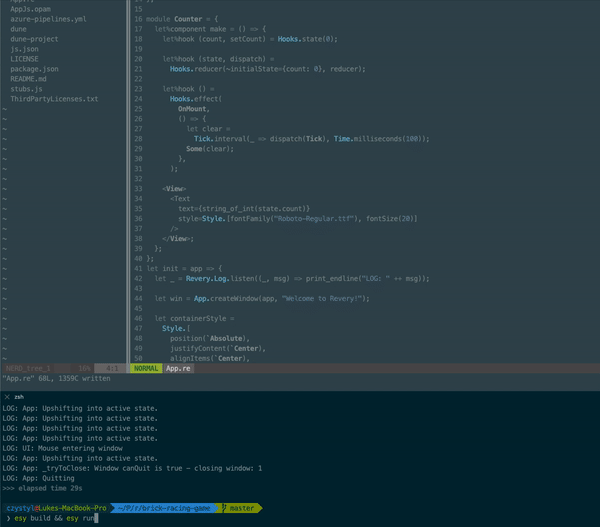Click fontSize(20) on line 36
600x527 pixels.
(389, 219)
